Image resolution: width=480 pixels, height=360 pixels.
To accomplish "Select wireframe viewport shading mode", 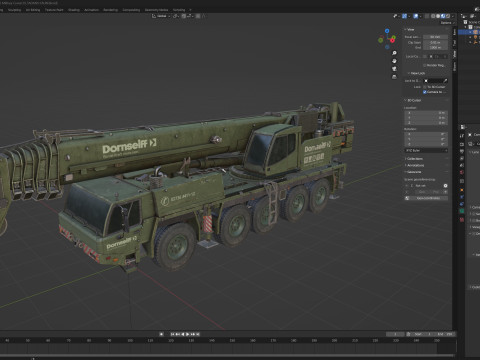I will pyautogui.click(x=433, y=16).
